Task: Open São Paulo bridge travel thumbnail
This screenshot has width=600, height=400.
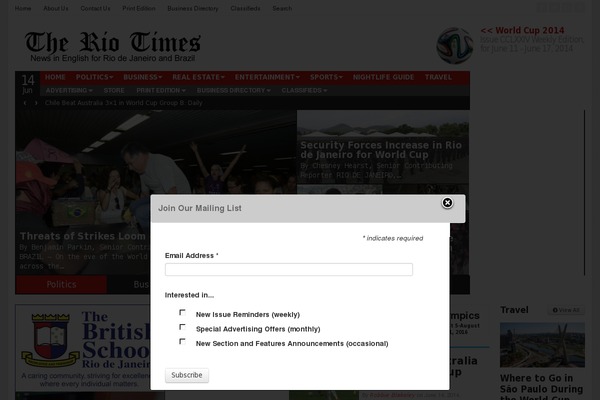Action: (542, 345)
